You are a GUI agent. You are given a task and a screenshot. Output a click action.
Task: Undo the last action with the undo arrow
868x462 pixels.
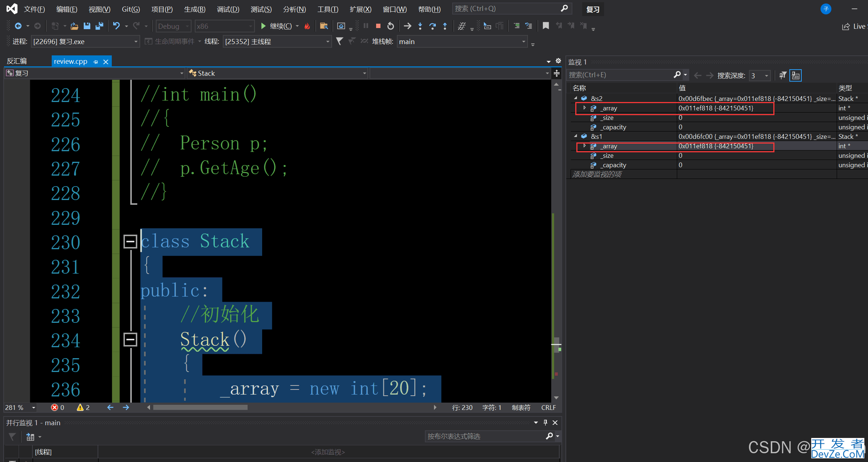tap(116, 26)
